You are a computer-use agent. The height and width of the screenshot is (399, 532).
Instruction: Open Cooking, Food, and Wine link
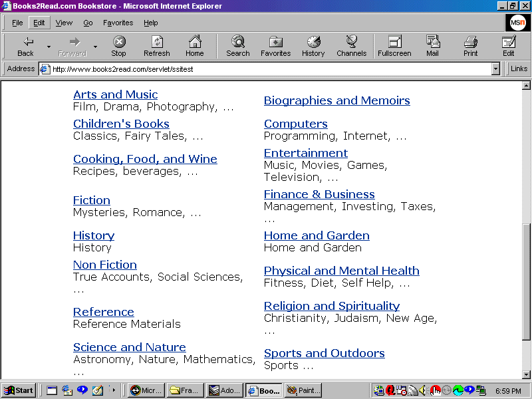pos(145,159)
